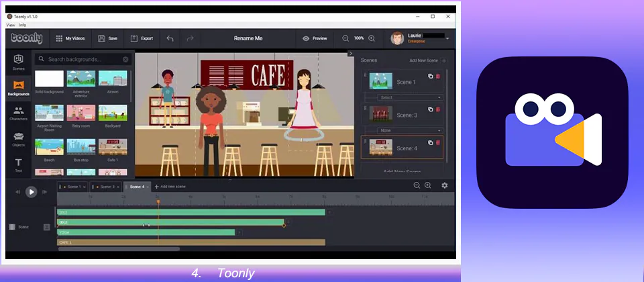Open the Backgrounds sidebar panel
Viewport: 644px width, 282px height.
click(x=19, y=89)
